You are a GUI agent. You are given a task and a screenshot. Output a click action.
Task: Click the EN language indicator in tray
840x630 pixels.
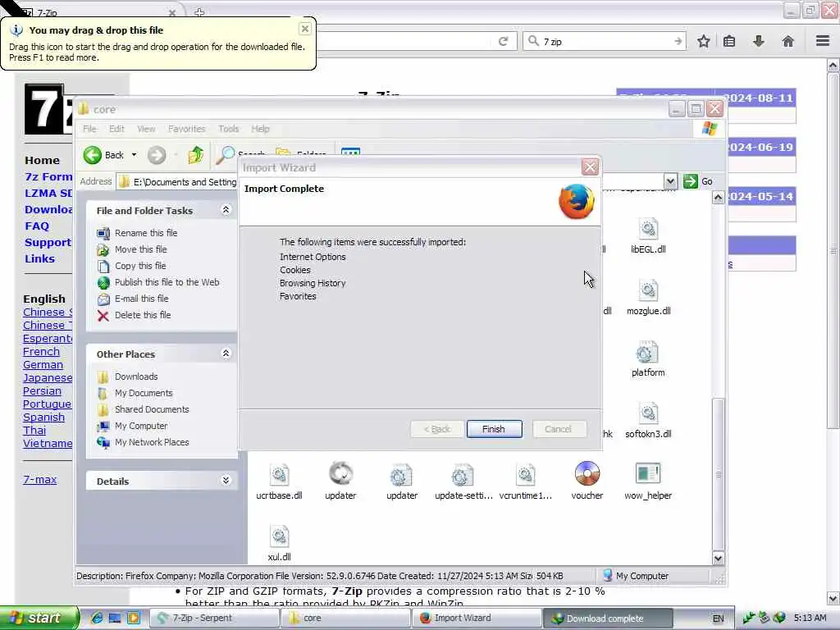click(x=718, y=619)
